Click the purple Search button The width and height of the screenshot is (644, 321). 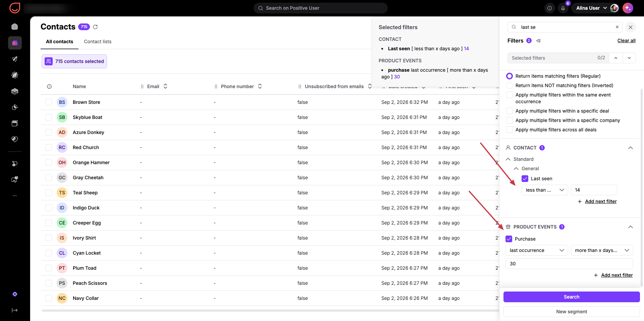coord(572,297)
